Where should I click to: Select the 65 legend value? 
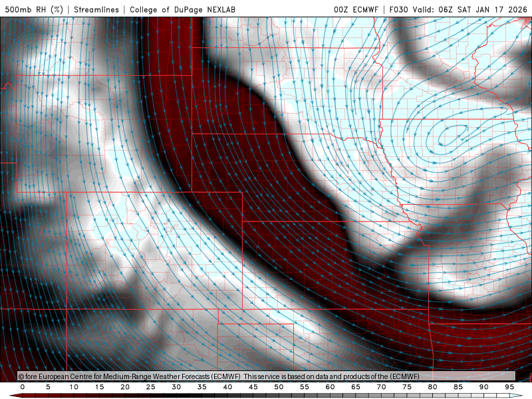(356, 387)
